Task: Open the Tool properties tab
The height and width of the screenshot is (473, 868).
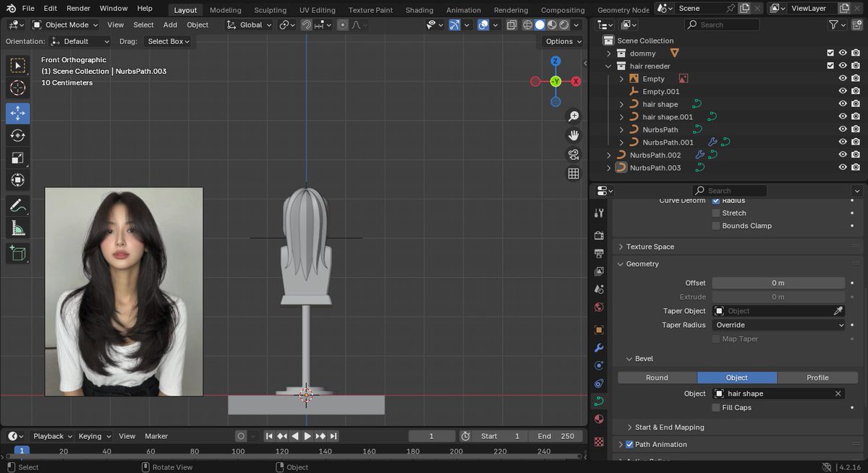Action: click(x=599, y=213)
